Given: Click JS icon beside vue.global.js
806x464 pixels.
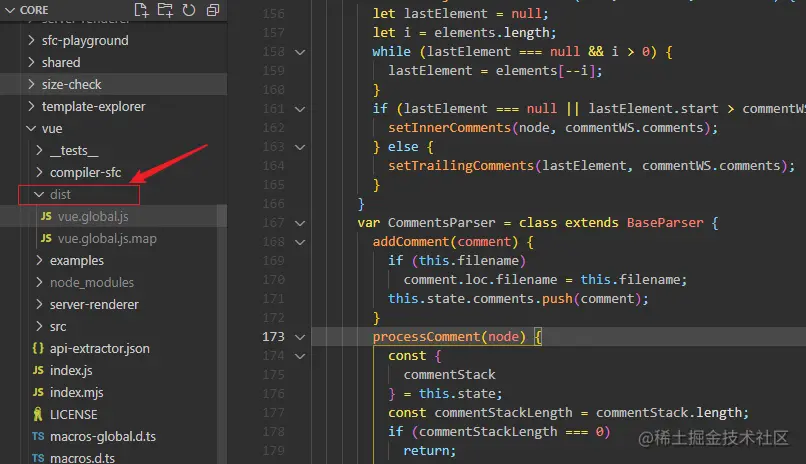Looking at the screenshot, I should 46,216.
